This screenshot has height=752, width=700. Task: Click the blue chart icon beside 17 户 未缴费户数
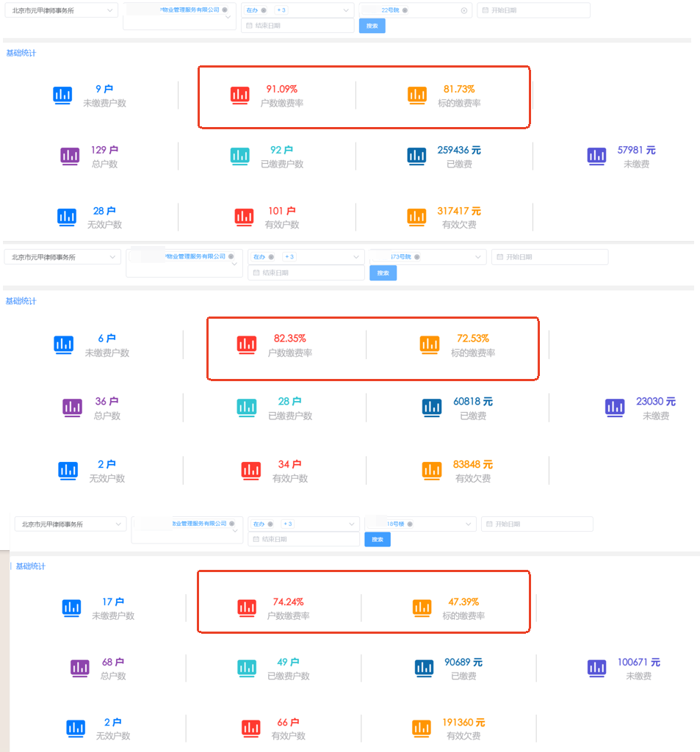click(x=72, y=607)
